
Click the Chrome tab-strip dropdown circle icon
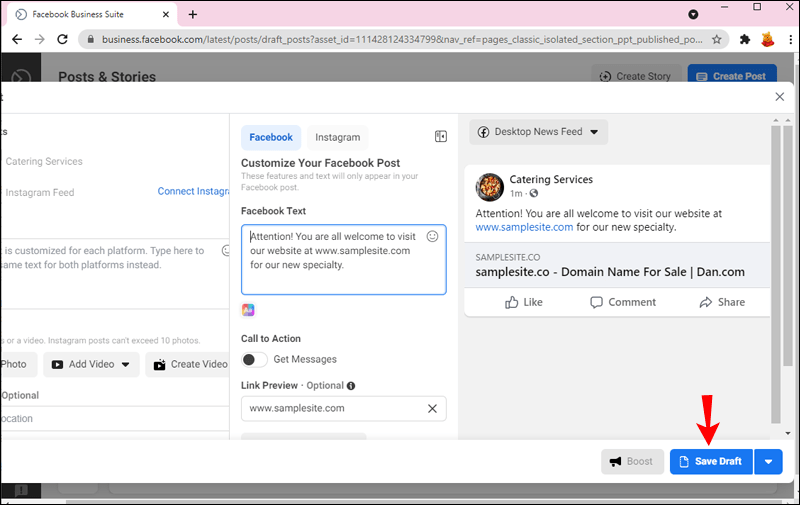693,14
